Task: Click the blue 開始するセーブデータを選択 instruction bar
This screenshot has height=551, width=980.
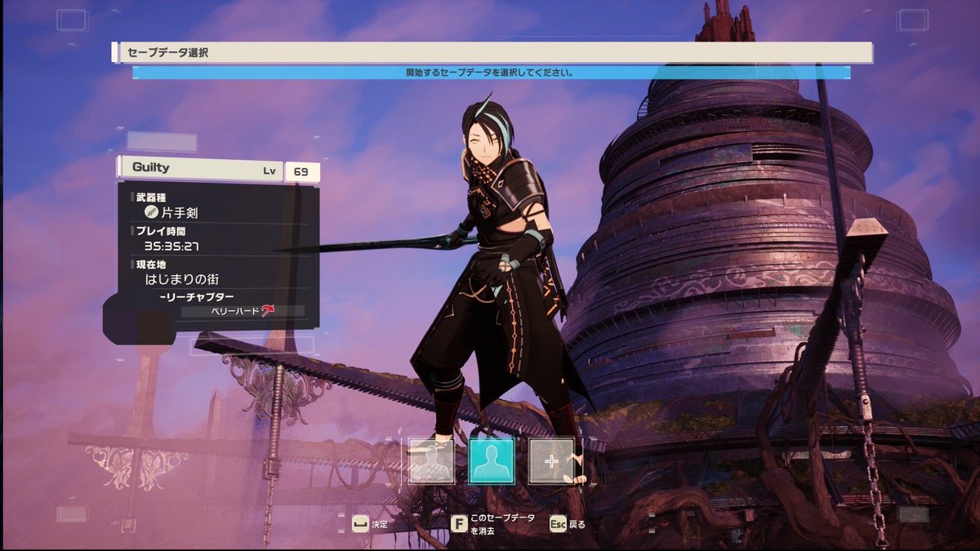Action: (491, 73)
